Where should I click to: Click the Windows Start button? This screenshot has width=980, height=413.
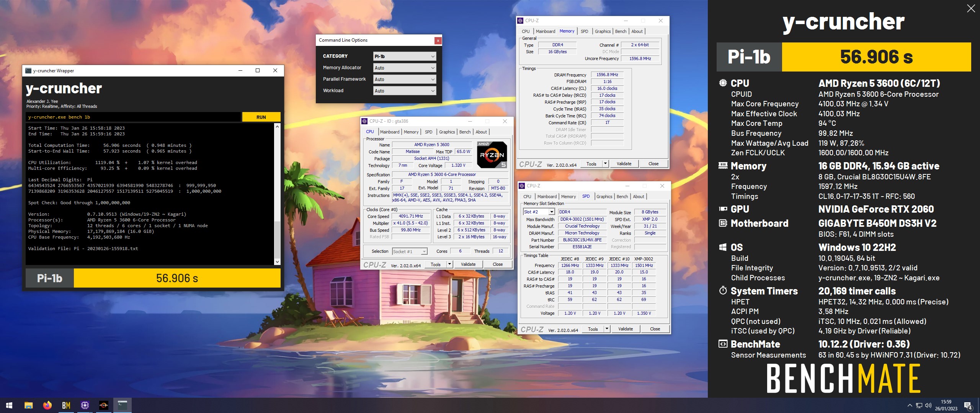[9, 405]
